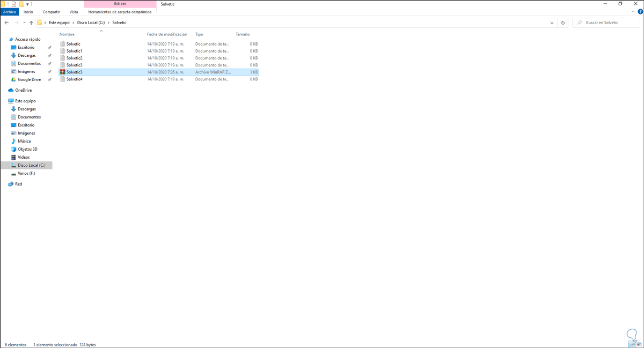The image size is (644, 348).
Task: Open the address bar history dropdown
Action: 551,23
